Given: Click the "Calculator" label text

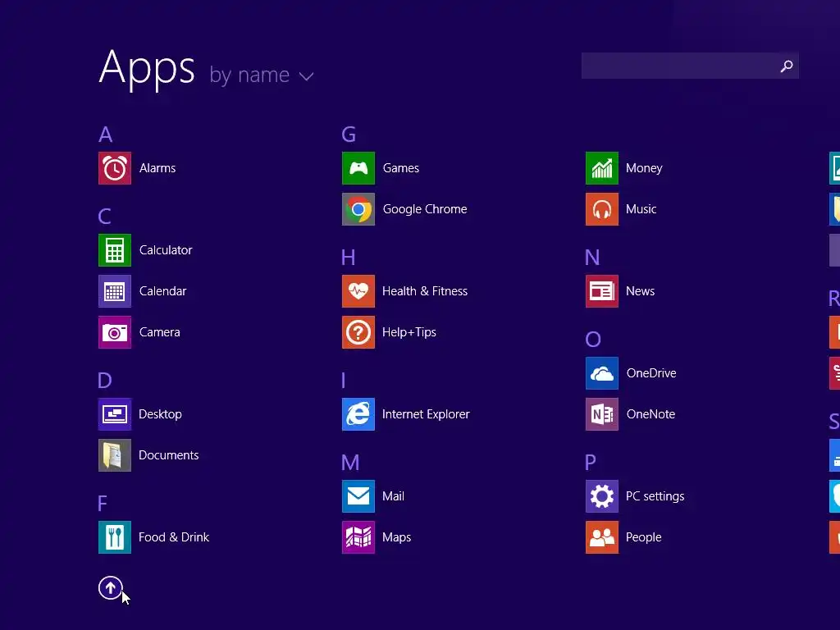Looking at the screenshot, I should (x=166, y=250).
